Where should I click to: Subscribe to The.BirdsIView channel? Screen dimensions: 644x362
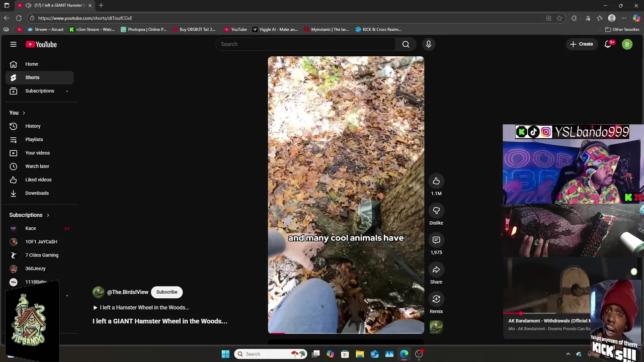point(167,292)
